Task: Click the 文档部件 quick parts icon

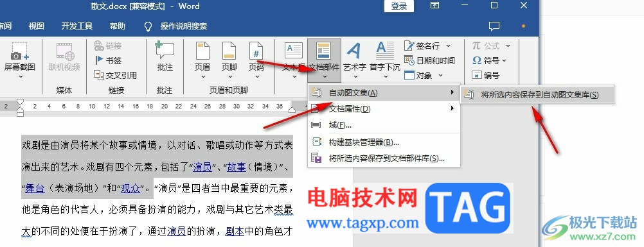Action: [324, 51]
